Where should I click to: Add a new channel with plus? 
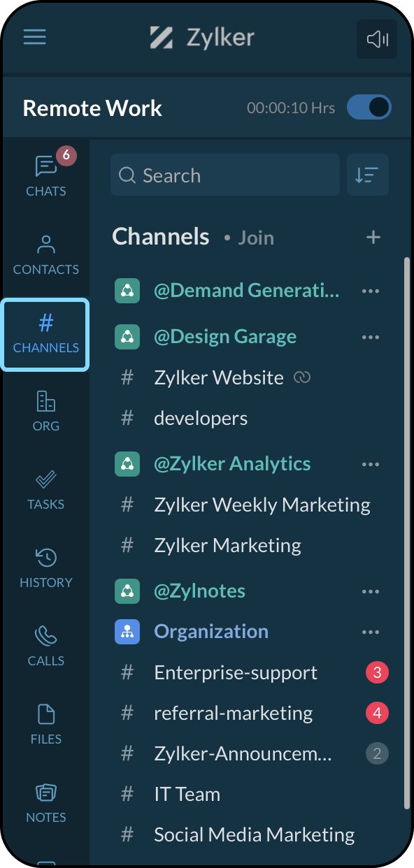tap(373, 238)
